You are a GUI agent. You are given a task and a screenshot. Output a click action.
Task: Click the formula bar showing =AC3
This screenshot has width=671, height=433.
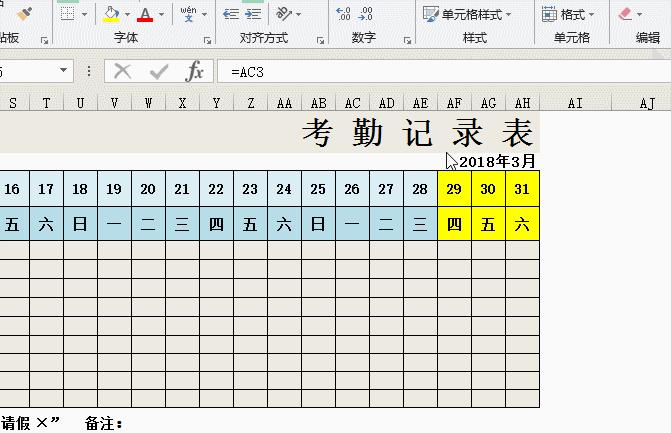[x=444, y=71]
